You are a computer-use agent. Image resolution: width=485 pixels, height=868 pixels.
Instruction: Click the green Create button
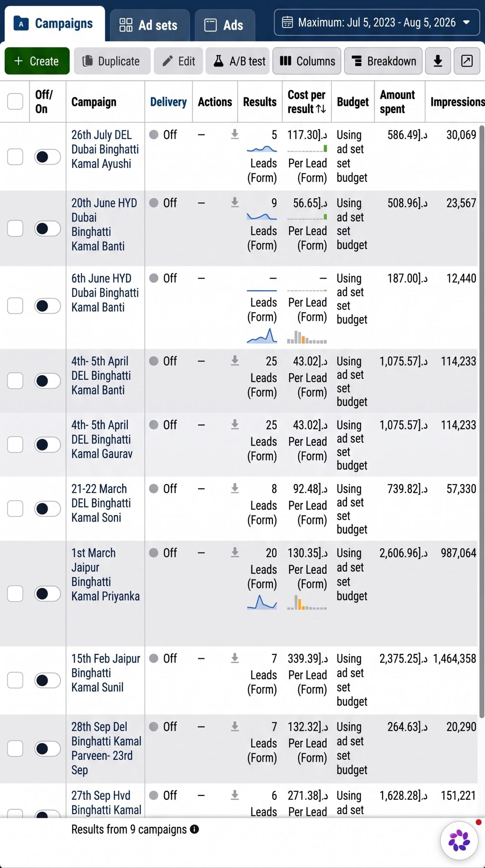pos(37,61)
